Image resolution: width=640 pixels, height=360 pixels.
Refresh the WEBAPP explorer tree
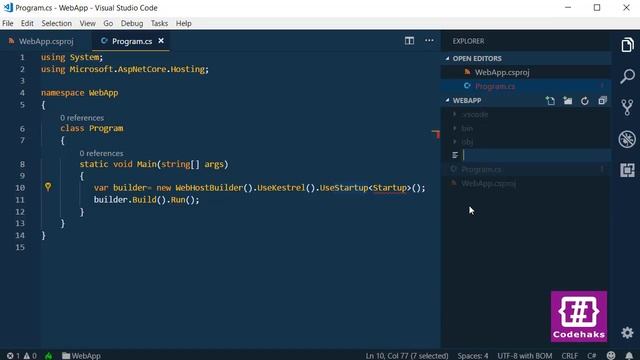coord(585,100)
